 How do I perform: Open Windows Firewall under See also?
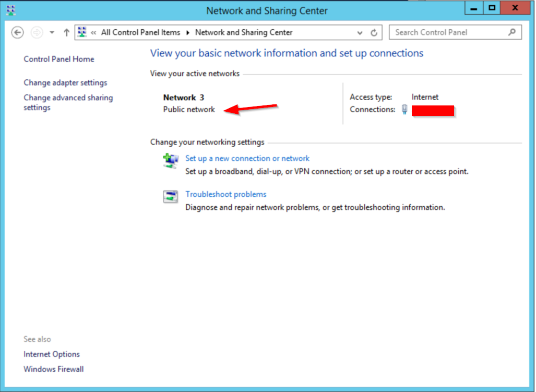pos(54,370)
